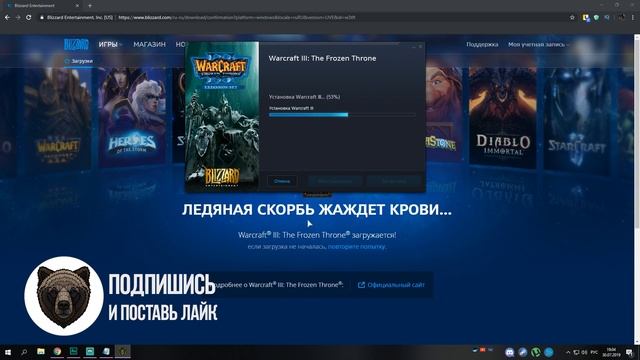Click the Blizzard Entertainment browser tab
The height and width of the screenshot is (360, 640).
click(42, 6)
